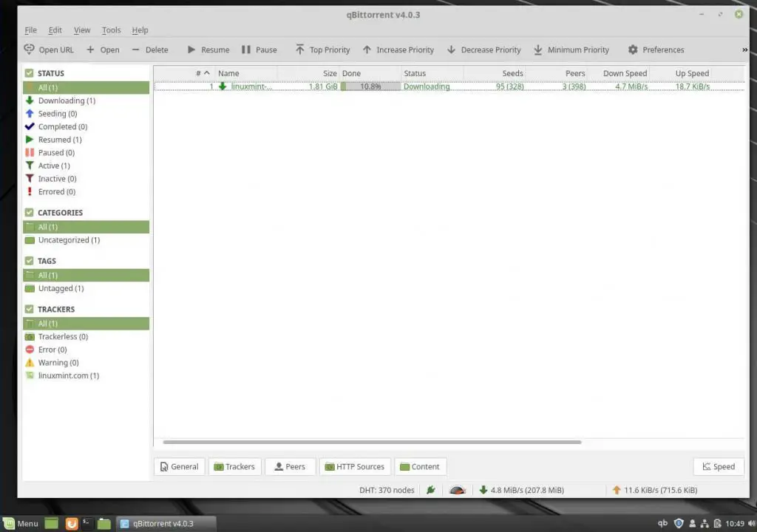Click the Open torrent file button
This screenshot has width=757, height=532.
(x=103, y=50)
